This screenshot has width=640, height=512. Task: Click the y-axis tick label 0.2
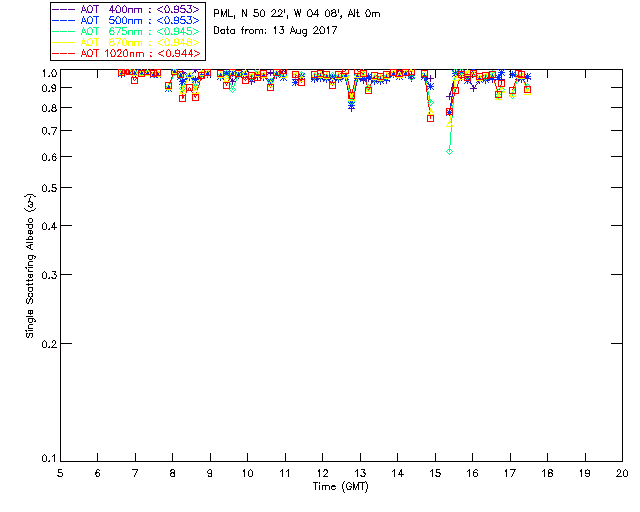pos(49,344)
